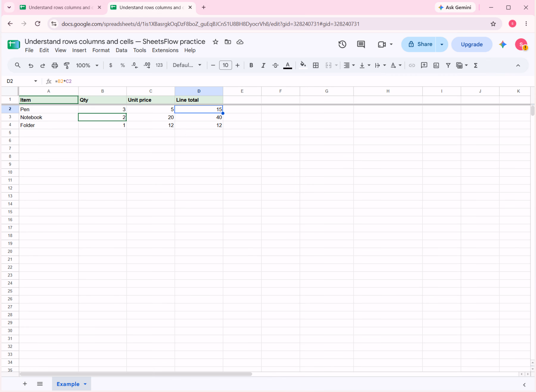Click the font size input field

pos(225,65)
